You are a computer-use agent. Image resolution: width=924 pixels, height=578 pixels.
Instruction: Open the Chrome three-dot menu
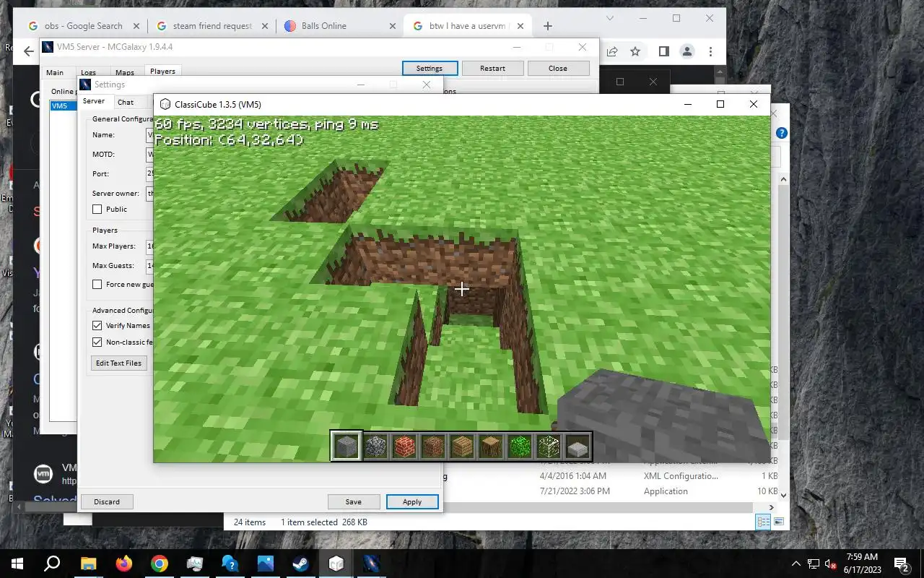pos(710,51)
